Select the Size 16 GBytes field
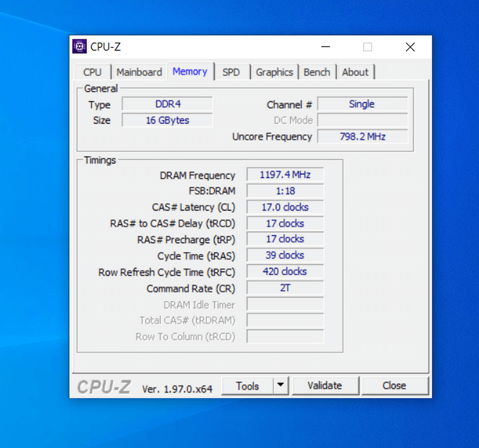The image size is (479, 448). (x=168, y=120)
